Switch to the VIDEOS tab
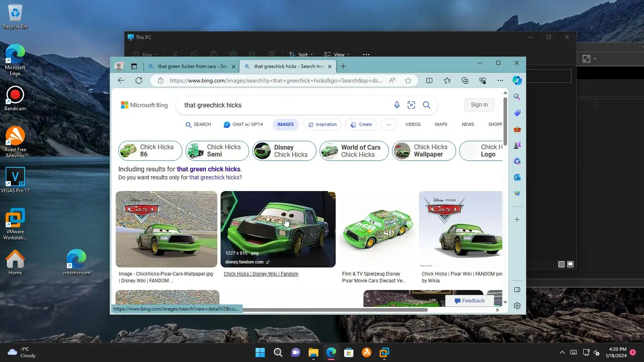Screen dimensions: 644x362 pyautogui.click(x=413, y=125)
